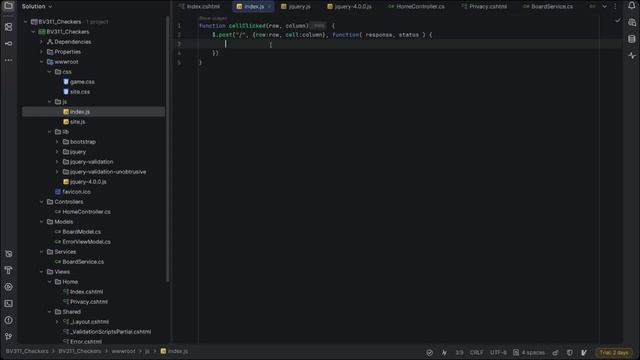Toggle the read-only lock icon in status bar

click(555, 353)
